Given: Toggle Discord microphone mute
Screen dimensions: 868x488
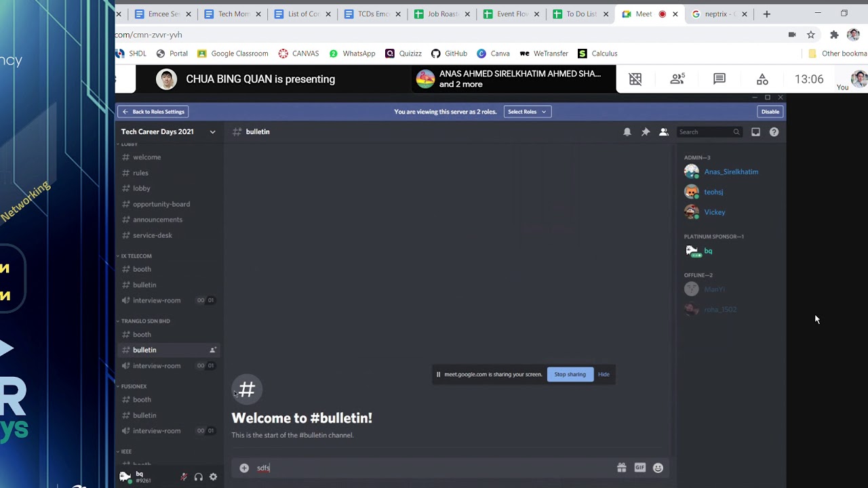Looking at the screenshot, I should tap(183, 477).
